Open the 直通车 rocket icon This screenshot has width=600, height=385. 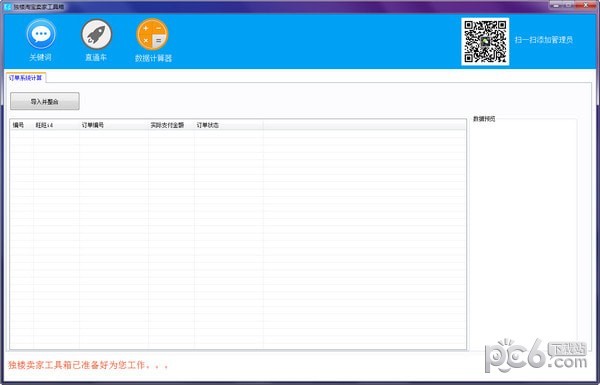96,34
